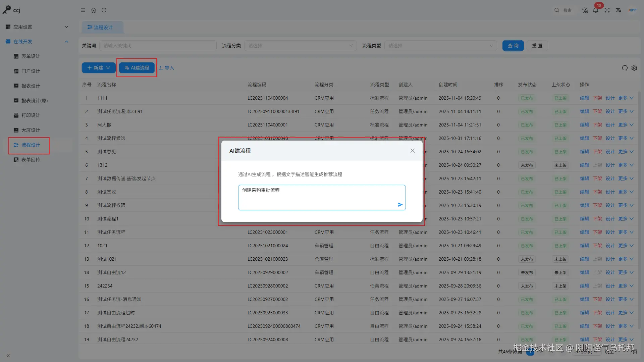Screen dimensions: 644x362
Task: Click the AI建流程 button
Action: pyautogui.click(x=137, y=68)
